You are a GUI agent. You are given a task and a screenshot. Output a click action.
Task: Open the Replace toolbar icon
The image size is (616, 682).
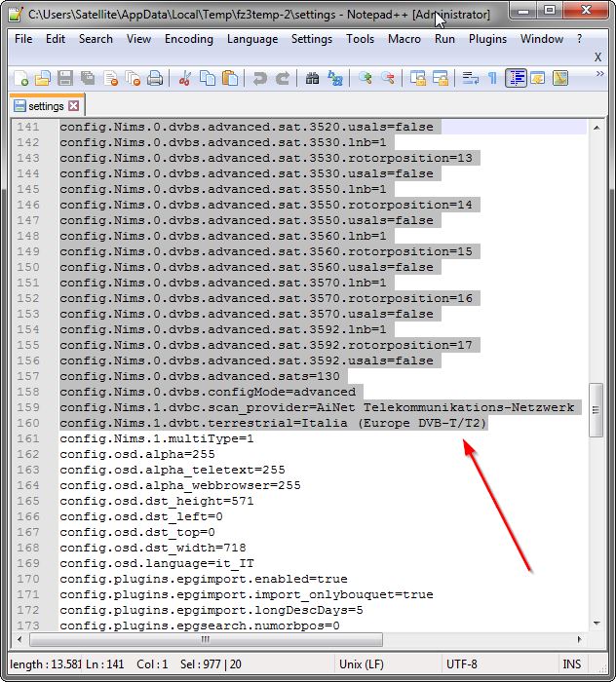(335, 78)
